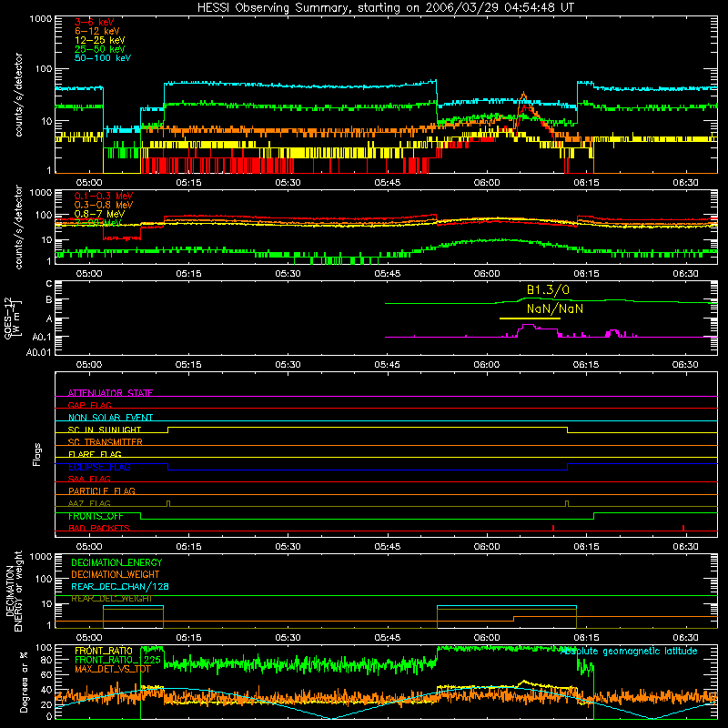This screenshot has width=728, height=728.
Task: Click the DECIMATION ENERGY or weight axis label
Action: [14, 591]
